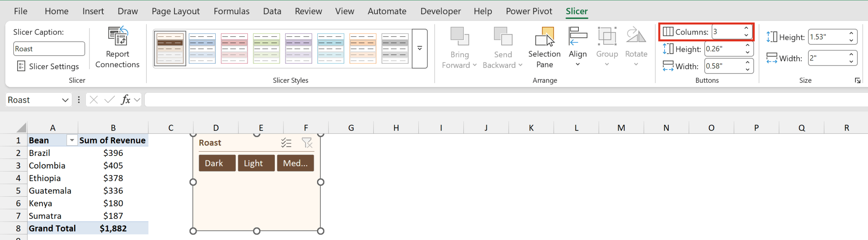Clear filter on the Roast slicer

[x=307, y=143]
